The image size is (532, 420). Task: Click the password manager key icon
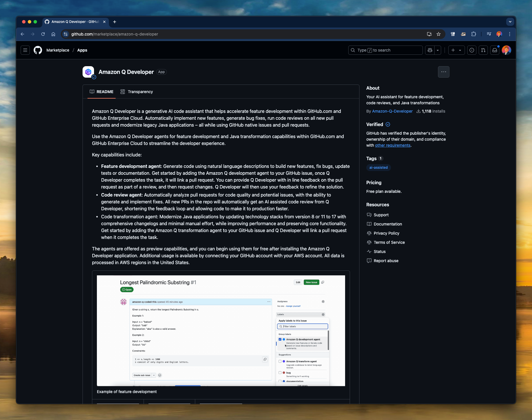point(453,34)
